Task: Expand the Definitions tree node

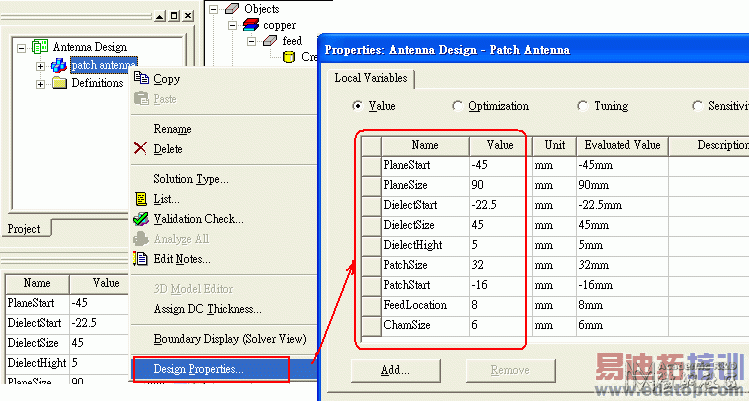Action: [x=41, y=85]
